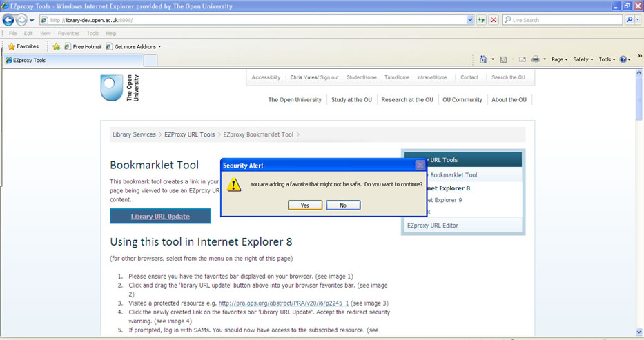Open a new blank tab
Viewport: 644px width, 340px height.
pyautogui.click(x=150, y=60)
